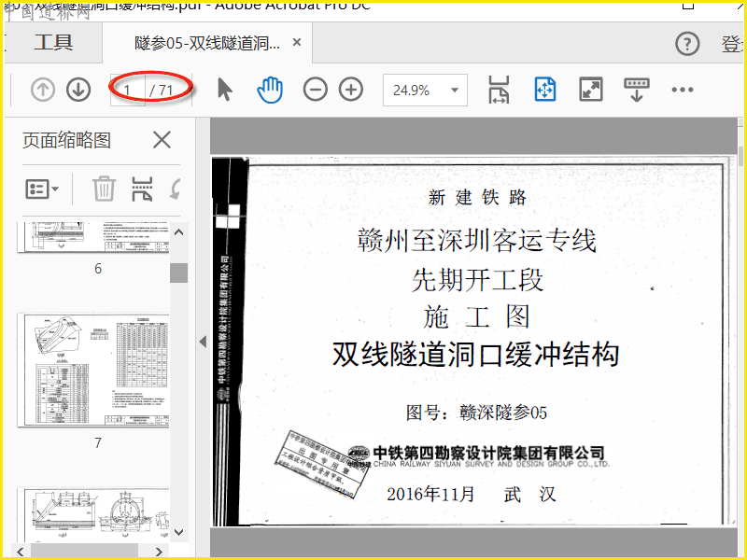
Task: Click the company name 中铁第四勘察设计院集团有限公司
Action: point(488,453)
